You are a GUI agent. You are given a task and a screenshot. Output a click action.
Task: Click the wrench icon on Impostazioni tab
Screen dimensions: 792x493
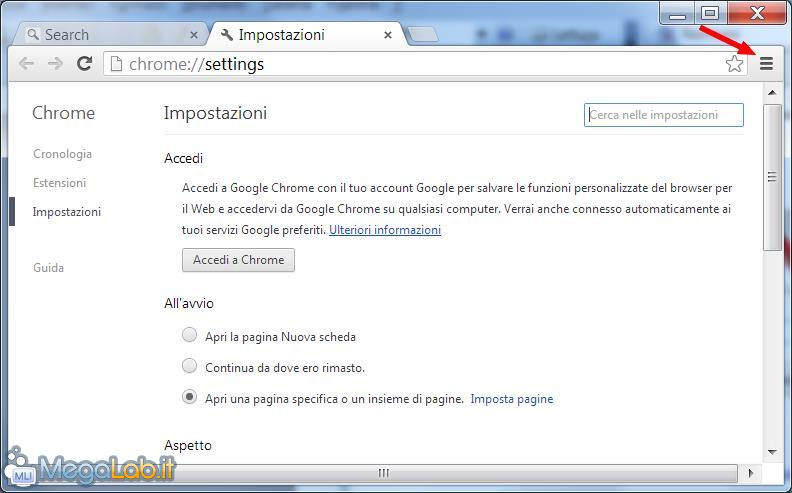(227, 35)
